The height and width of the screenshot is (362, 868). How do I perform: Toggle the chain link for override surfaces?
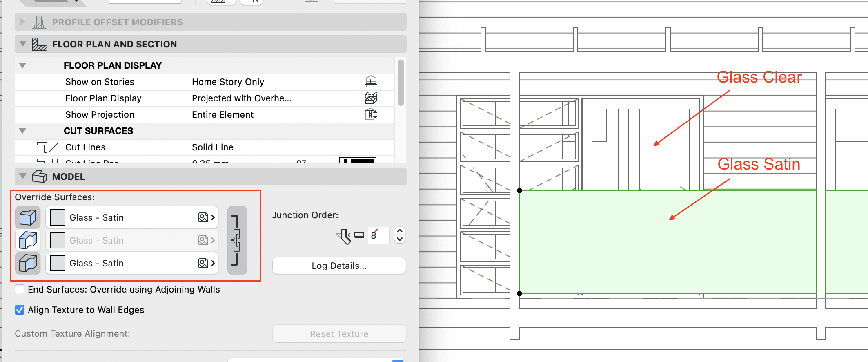pyautogui.click(x=237, y=240)
